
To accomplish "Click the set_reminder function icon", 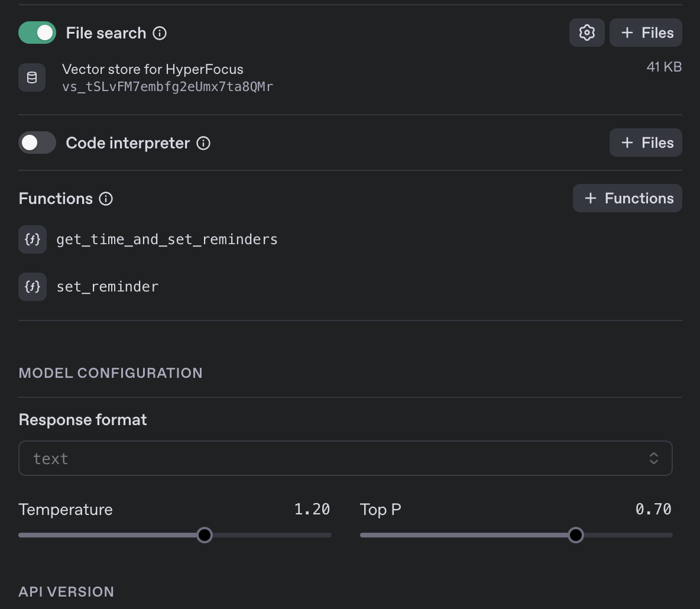I will [33, 287].
